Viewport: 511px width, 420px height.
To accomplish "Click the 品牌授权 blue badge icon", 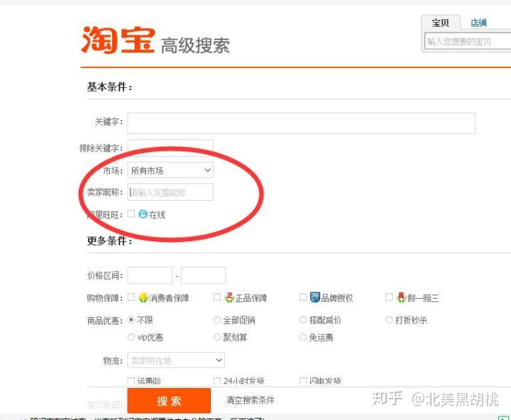I will point(315,297).
